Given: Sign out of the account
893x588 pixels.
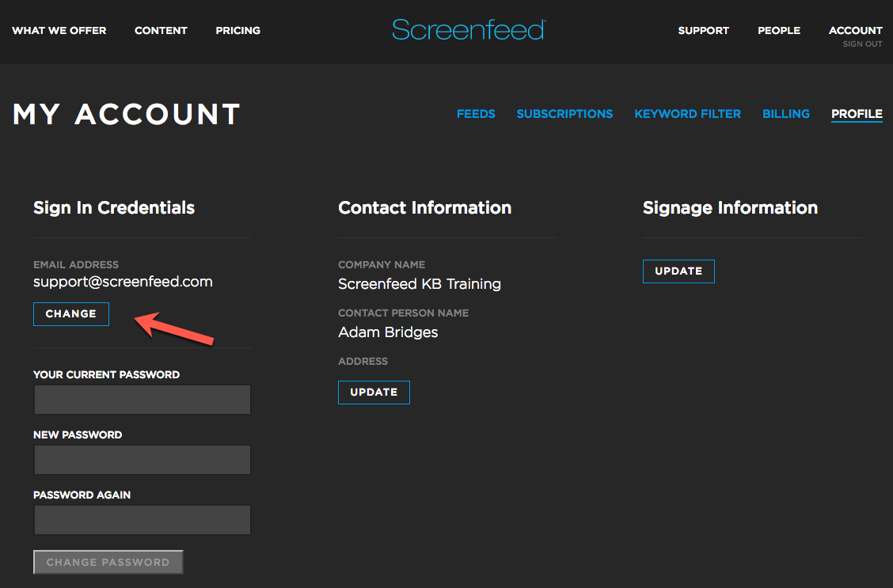Looking at the screenshot, I should click(x=862, y=44).
